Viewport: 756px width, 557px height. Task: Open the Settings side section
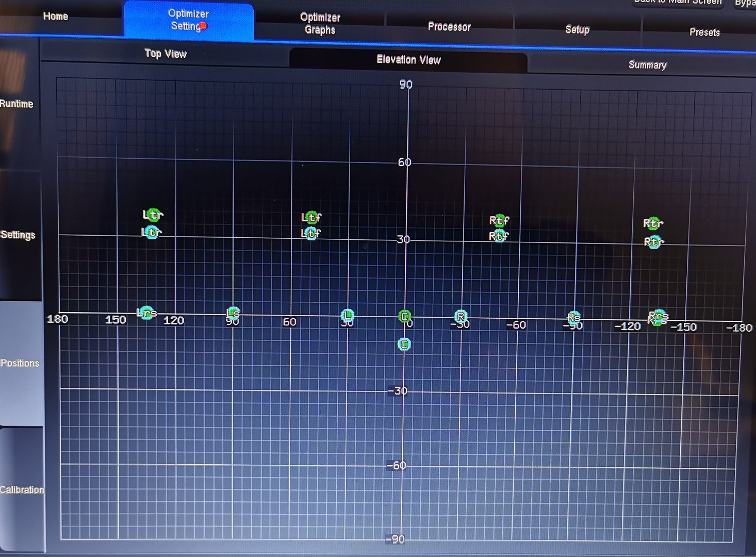(18, 235)
